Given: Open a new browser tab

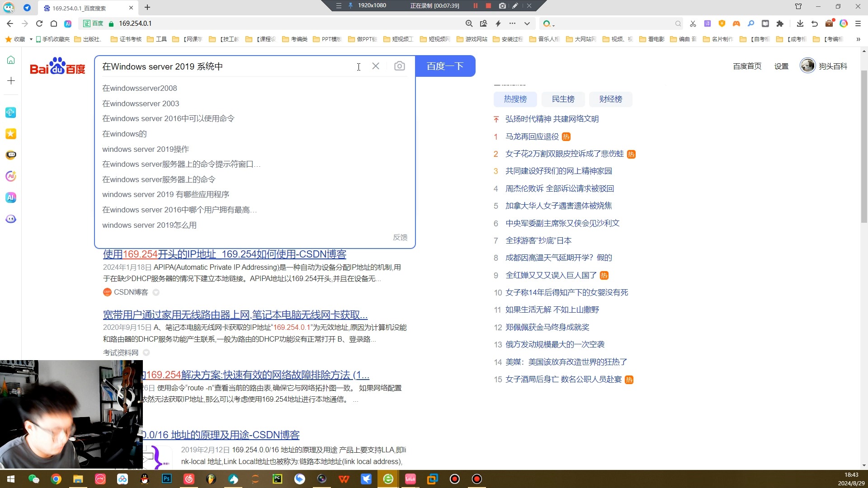Looking at the screenshot, I should (147, 7).
